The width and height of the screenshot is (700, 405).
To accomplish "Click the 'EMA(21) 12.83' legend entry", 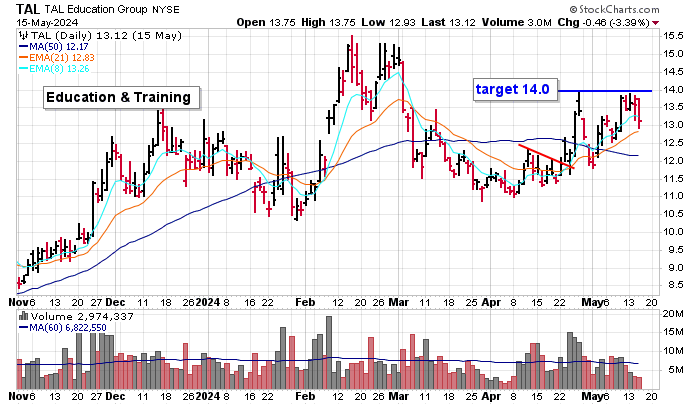I will click(57, 58).
